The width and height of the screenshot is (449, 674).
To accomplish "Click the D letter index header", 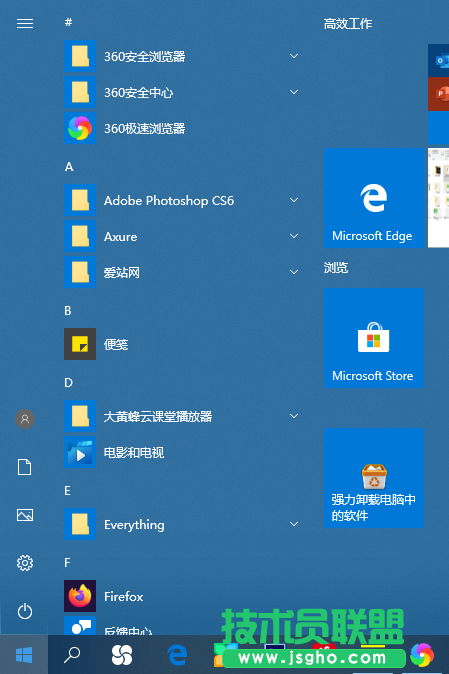I will [x=68, y=383].
